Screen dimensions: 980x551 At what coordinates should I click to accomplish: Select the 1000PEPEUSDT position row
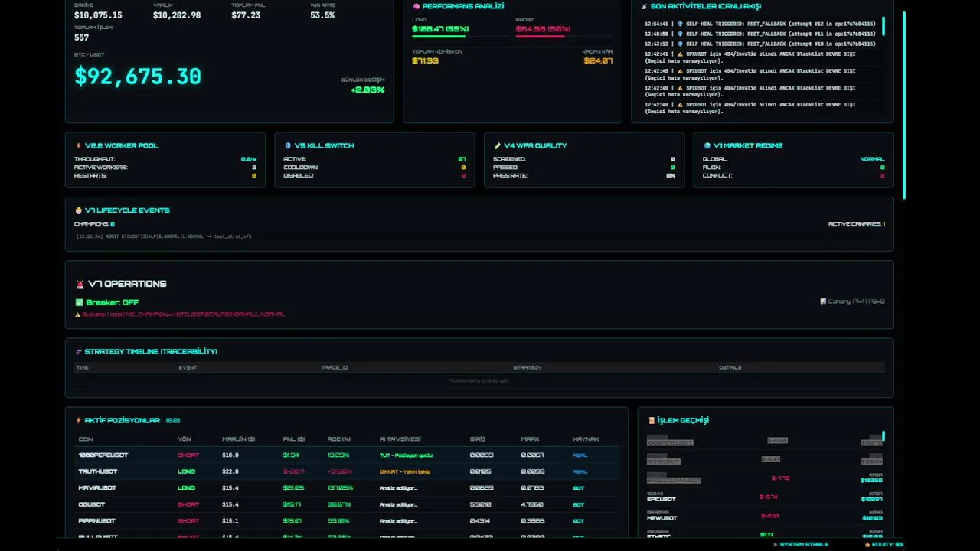(347, 455)
